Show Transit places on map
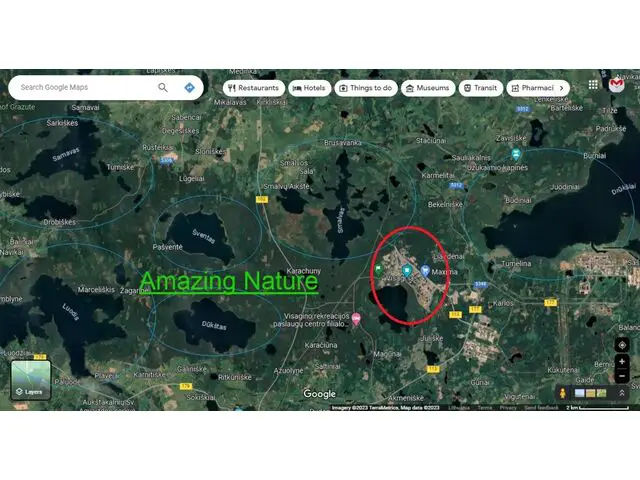 [480, 88]
